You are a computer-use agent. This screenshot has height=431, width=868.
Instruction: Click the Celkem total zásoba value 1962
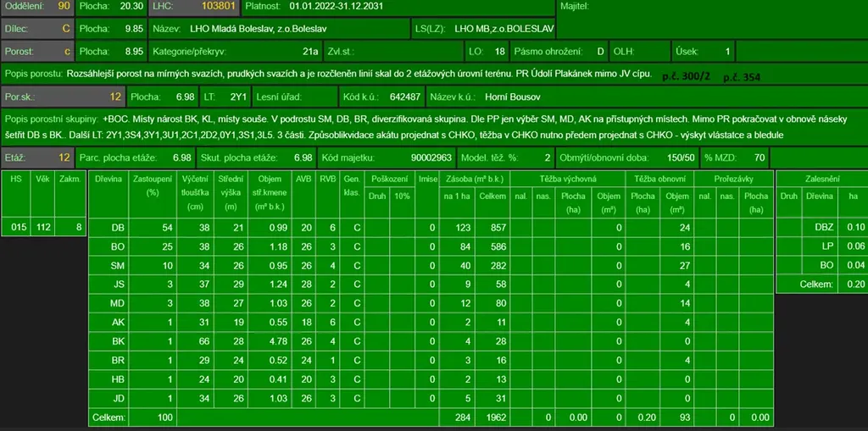click(492, 417)
